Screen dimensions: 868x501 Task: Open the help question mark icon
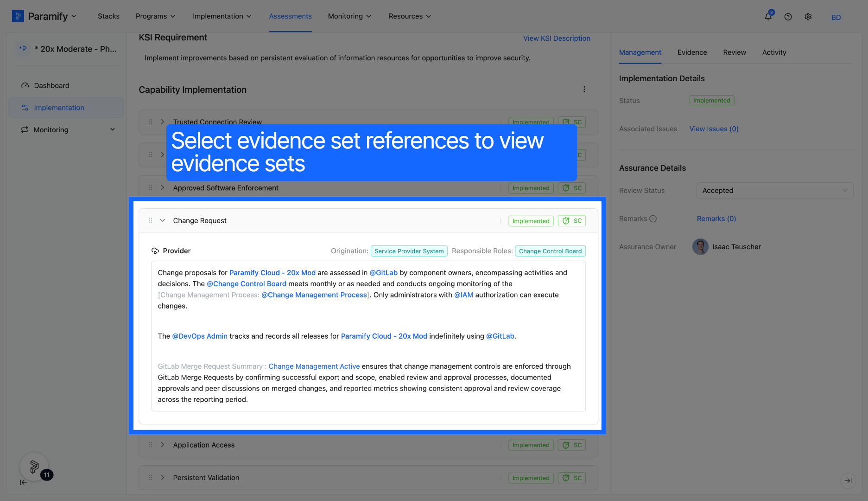(788, 17)
